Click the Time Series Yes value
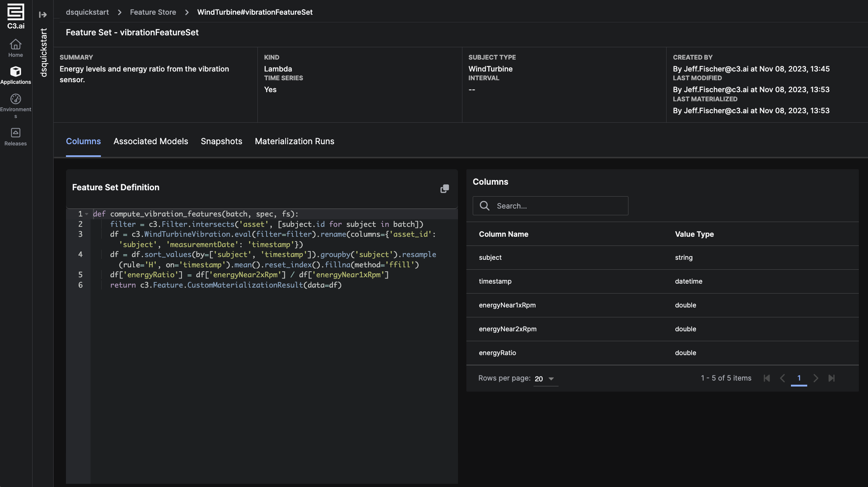Screen dimensions: 868x487 [270, 90]
